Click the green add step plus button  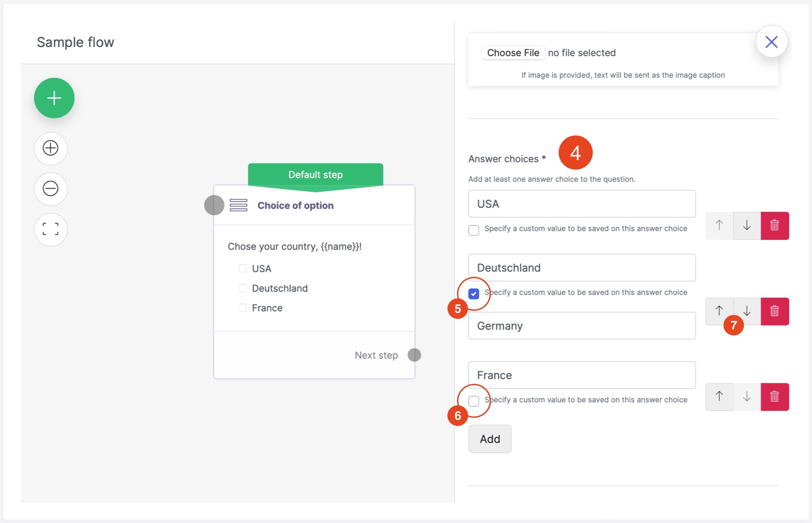54,98
